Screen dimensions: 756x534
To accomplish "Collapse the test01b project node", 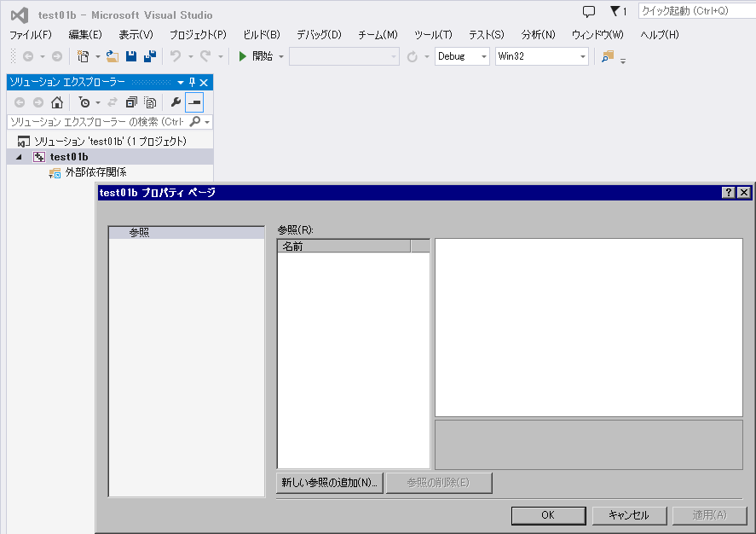I will pyautogui.click(x=19, y=157).
